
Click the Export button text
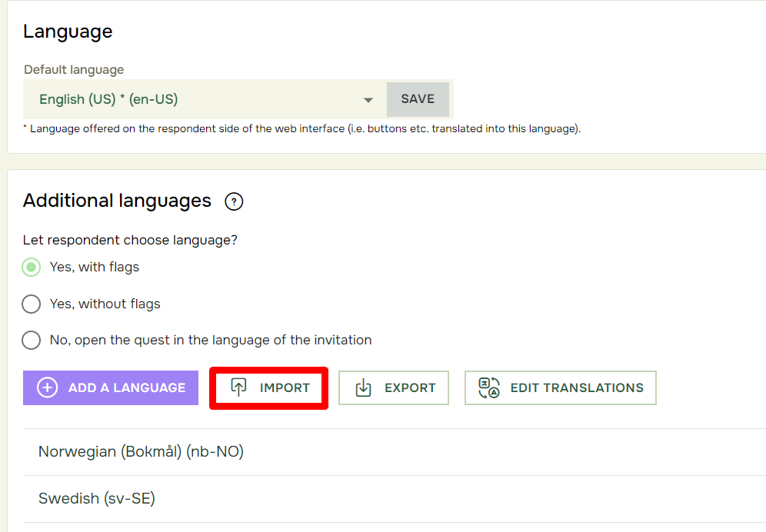[x=410, y=388]
